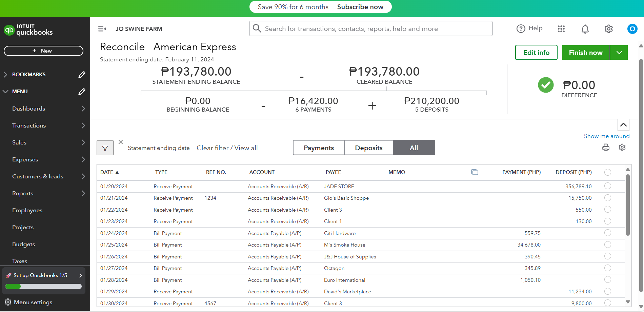Switch to the Deposits tab
644x312 pixels.
(x=369, y=148)
